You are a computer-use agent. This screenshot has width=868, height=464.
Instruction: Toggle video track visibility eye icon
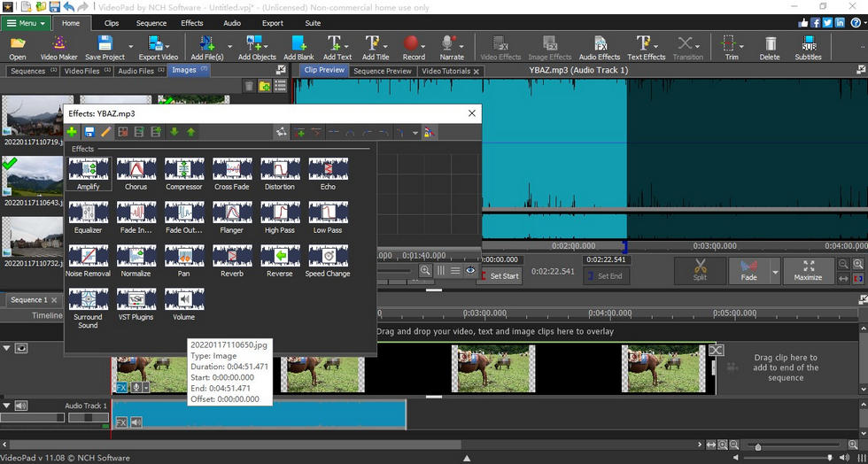click(21, 348)
